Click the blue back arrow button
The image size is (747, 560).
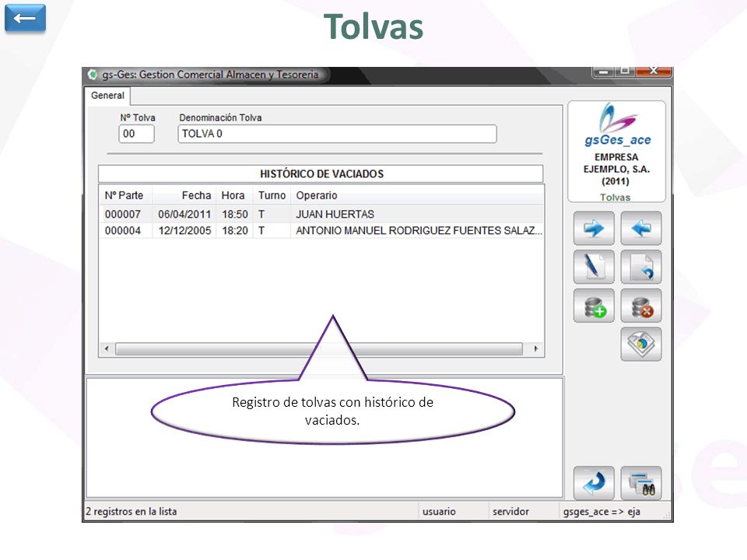tap(25, 18)
